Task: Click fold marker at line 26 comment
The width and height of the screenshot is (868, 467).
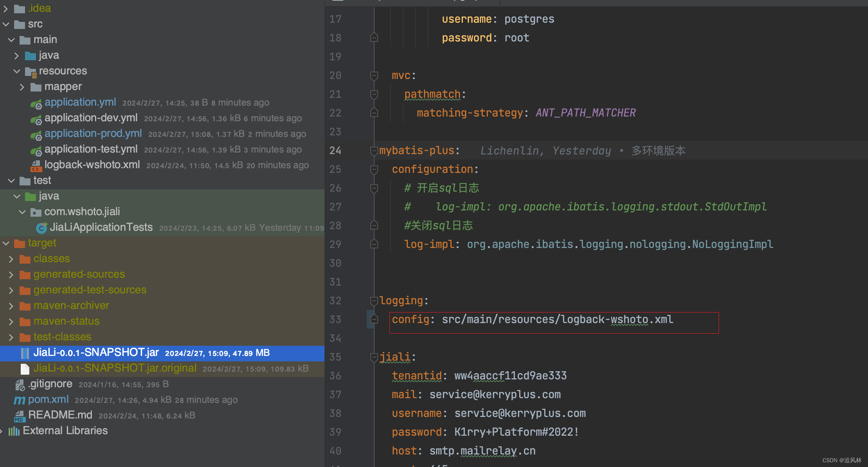Action: (374, 188)
